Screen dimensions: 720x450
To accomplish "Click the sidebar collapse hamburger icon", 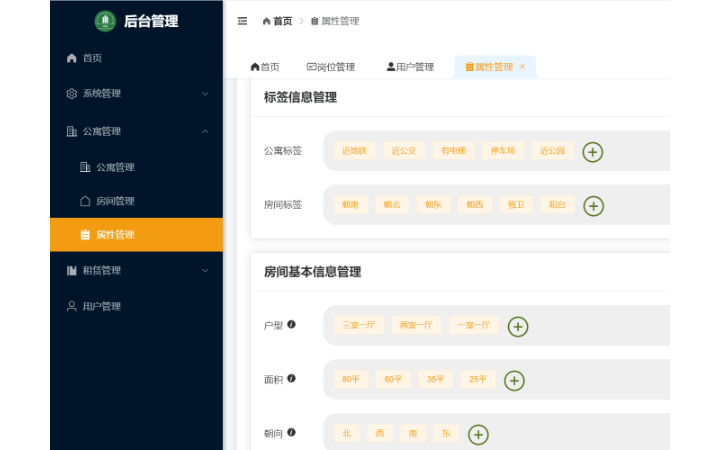I will pos(242,21).
